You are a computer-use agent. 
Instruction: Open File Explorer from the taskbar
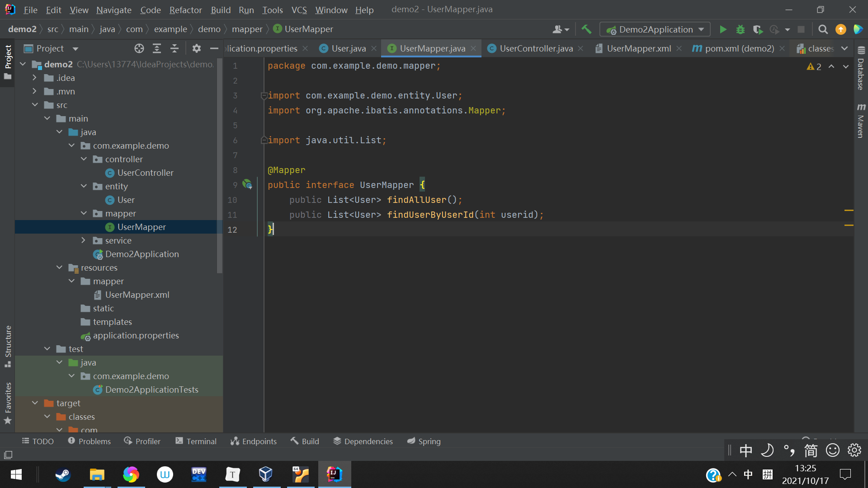(x=97, y=474)
